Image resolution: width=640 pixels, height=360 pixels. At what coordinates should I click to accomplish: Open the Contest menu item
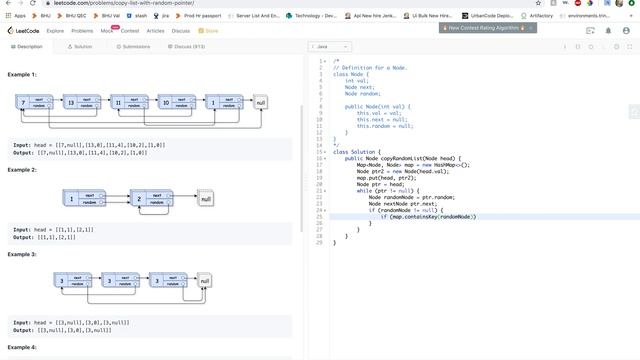pyautogui.click(x=130, y=31)
